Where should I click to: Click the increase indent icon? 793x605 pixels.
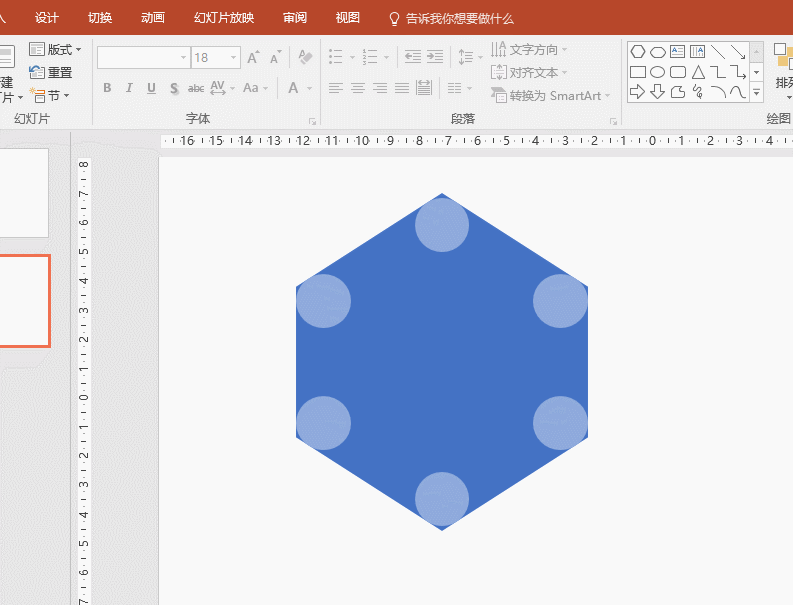point(435,57)
